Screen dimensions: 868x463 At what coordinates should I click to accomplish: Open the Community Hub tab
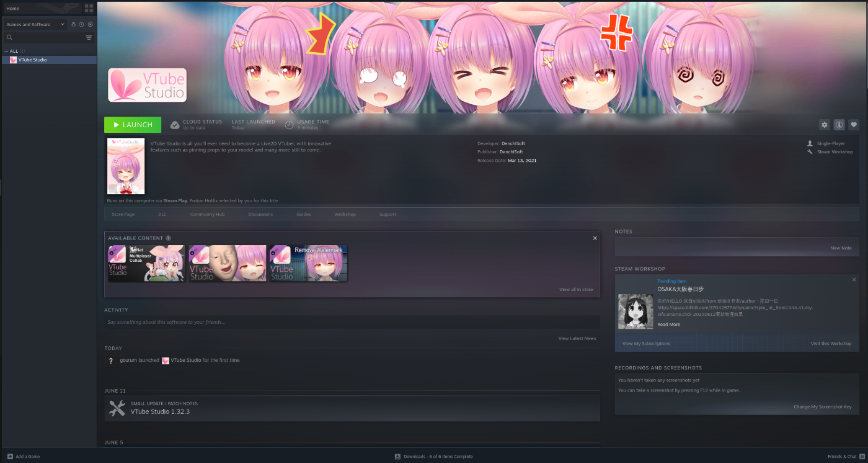pyautogui.click(x=207, y=214)
